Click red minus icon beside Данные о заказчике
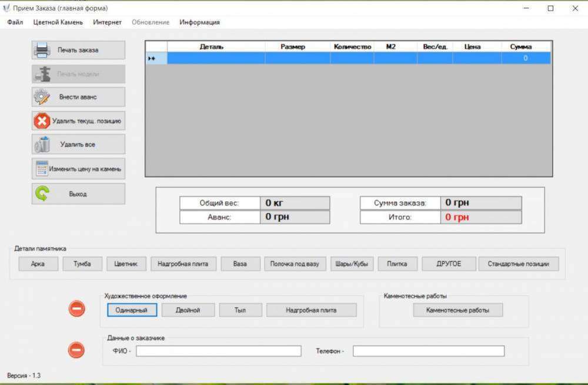Screen dimensions: 588x385 coord(76,350)
